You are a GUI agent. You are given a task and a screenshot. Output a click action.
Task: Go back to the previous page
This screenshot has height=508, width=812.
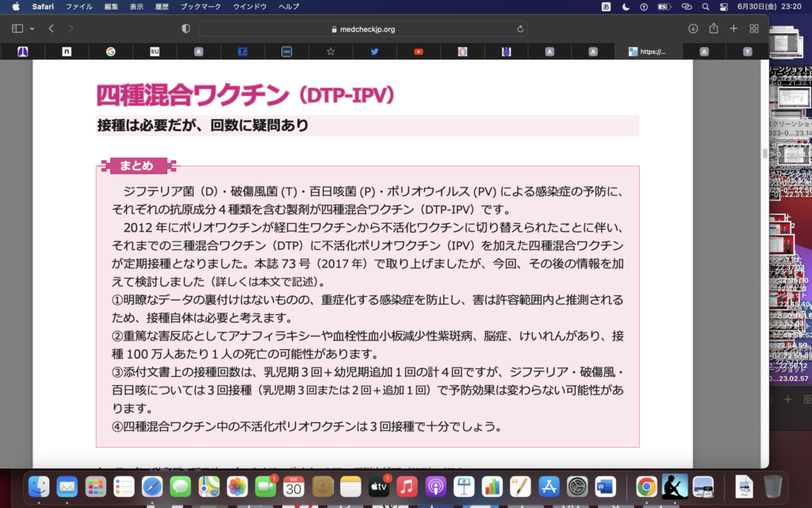(x=52, y=29)
